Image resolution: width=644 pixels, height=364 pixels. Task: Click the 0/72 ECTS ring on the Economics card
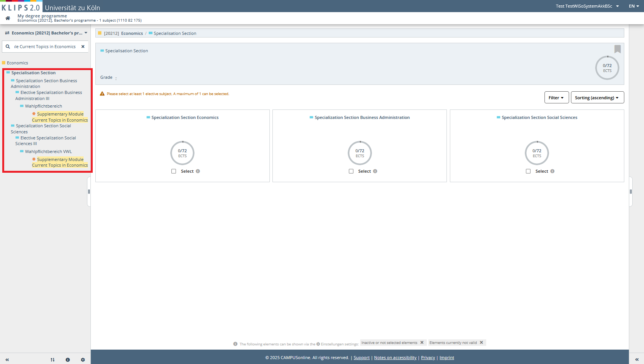(x=182, y=153)
